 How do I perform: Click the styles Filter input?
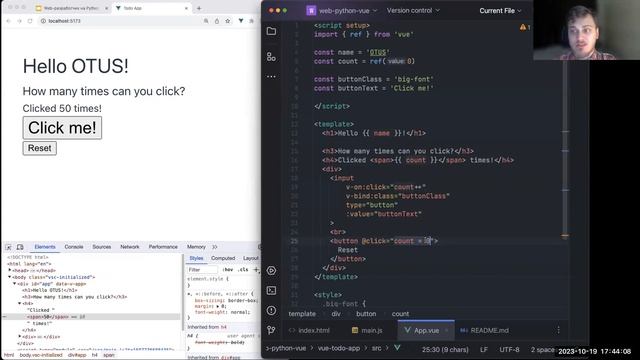point(202,270)
